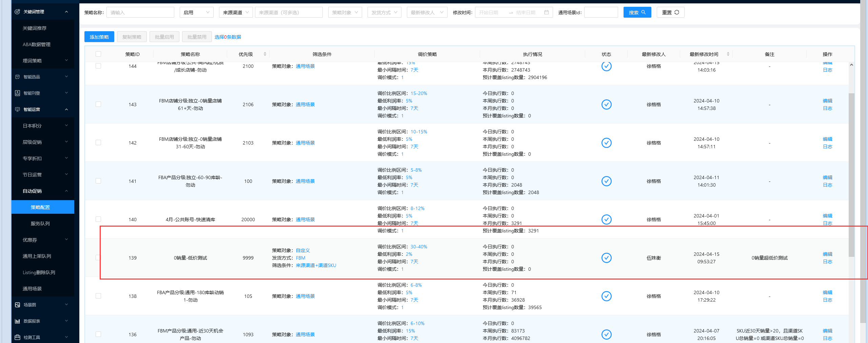
Task: Click status check icon for strategy 136
Action: tap(606, 335)
